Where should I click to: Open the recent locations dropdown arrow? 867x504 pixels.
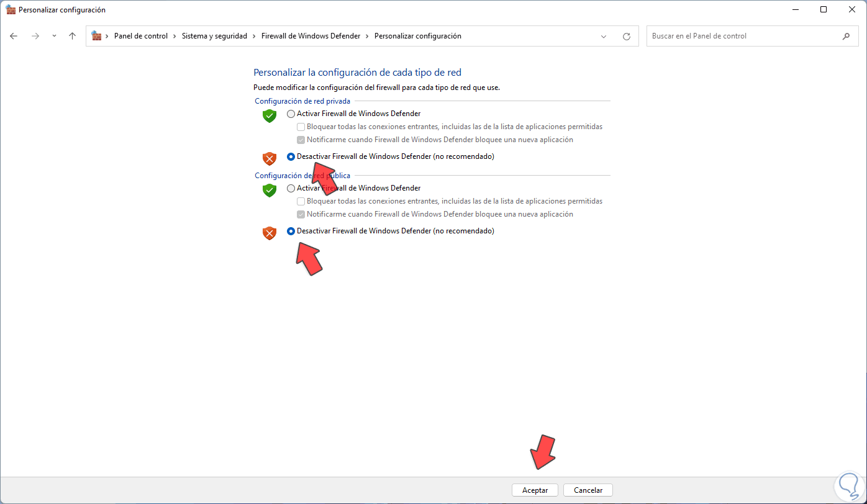(x=54, y=36)
